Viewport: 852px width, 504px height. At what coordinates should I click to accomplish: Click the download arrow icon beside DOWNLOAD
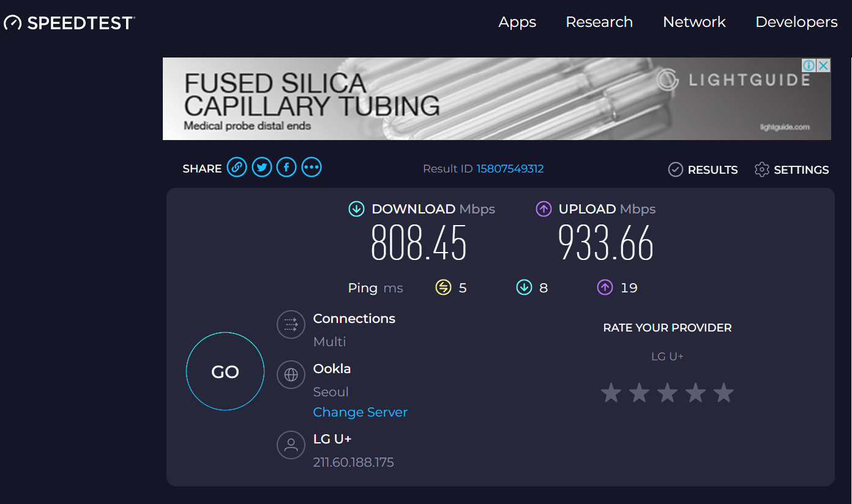point(356,209)
